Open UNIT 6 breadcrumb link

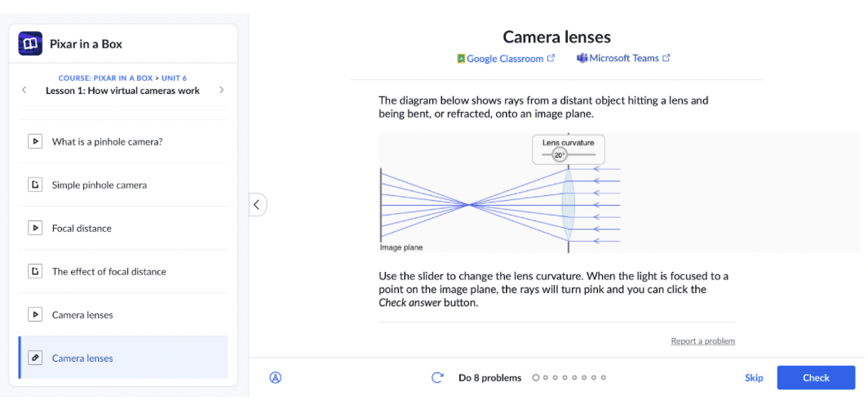point(174,78)
